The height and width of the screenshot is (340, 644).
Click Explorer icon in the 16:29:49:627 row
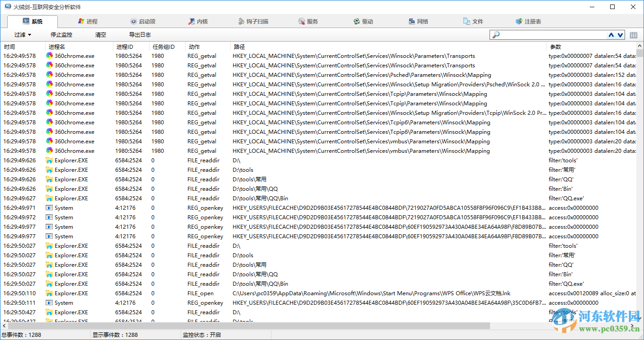(49, 198)
